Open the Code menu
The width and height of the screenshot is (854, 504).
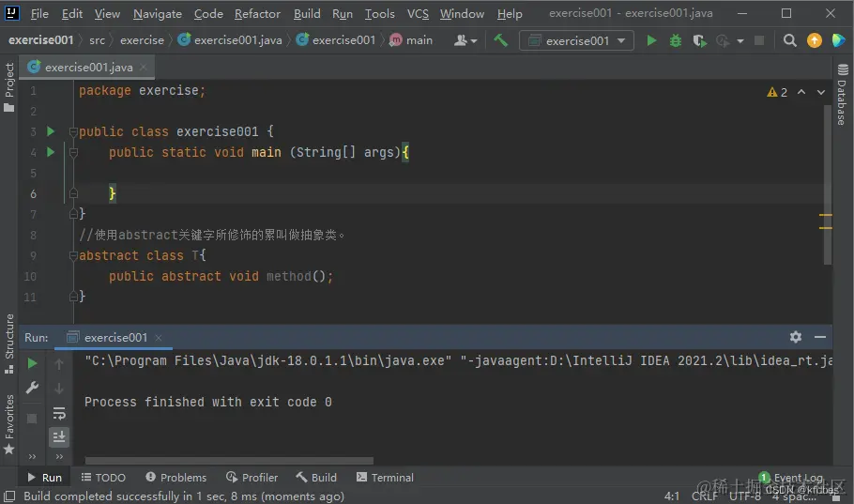208,14
